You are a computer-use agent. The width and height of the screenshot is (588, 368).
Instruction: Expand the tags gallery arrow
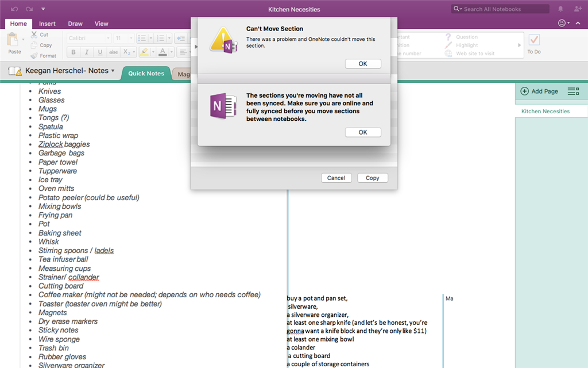pos(519,45)
